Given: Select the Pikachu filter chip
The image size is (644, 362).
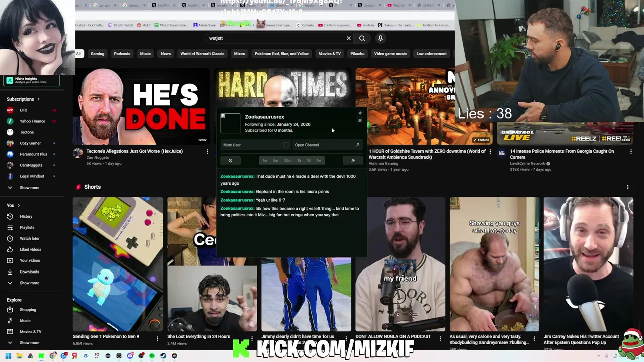Looking at the screenshot, I should pyautogui.click(x=357, y=54).
